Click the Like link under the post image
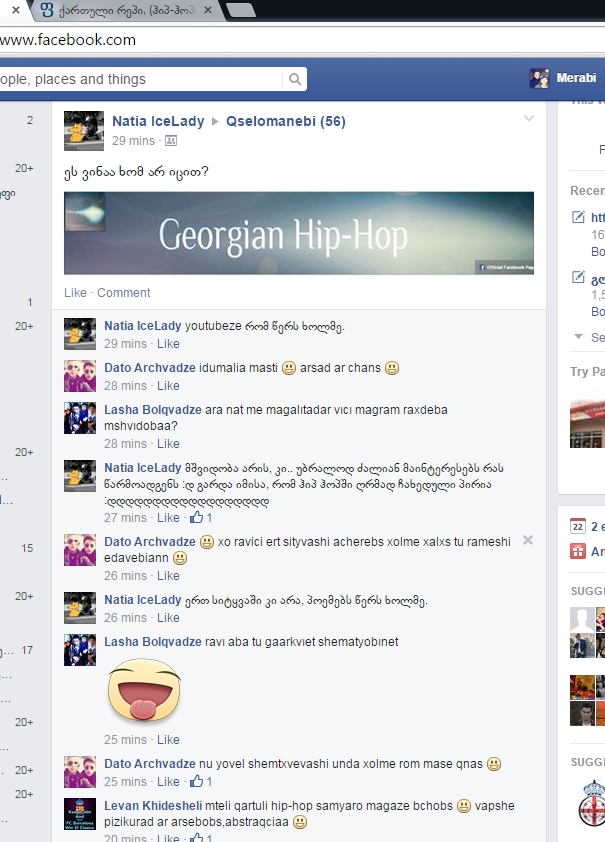 pos(75,293)
